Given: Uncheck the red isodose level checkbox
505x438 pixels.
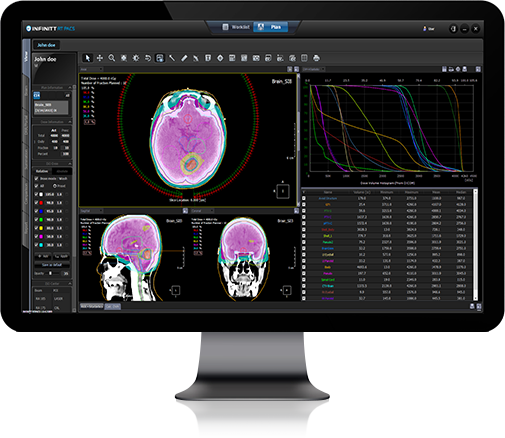Looking at the screenshot, I should [36, 202].
